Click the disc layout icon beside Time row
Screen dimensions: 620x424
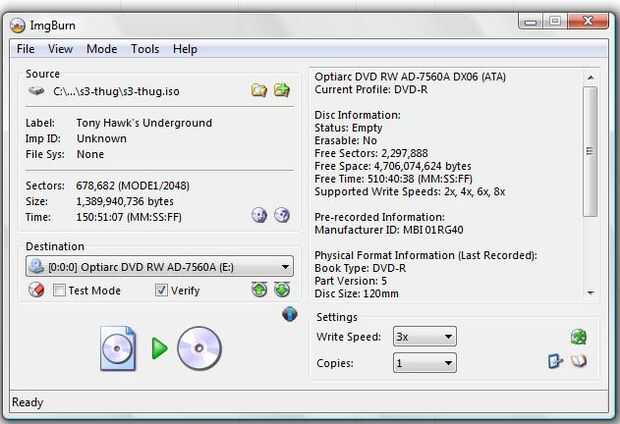259,216
